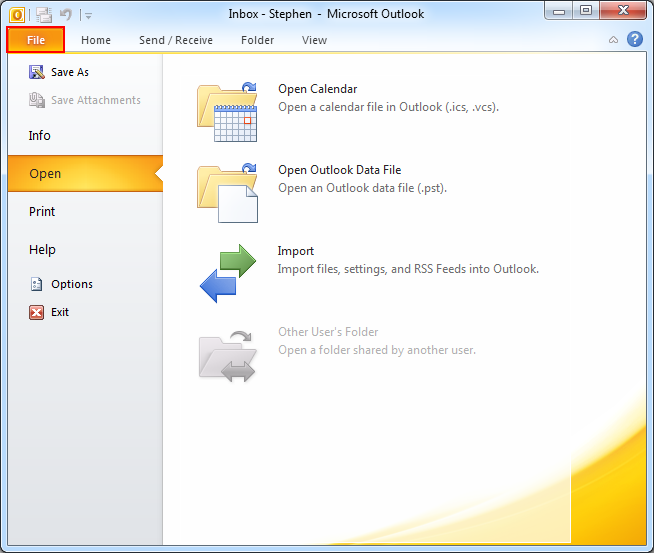The width and height of the screenshot is (654, 553).
Task: Choose Save As in the backstage menu
Action: 70,72
